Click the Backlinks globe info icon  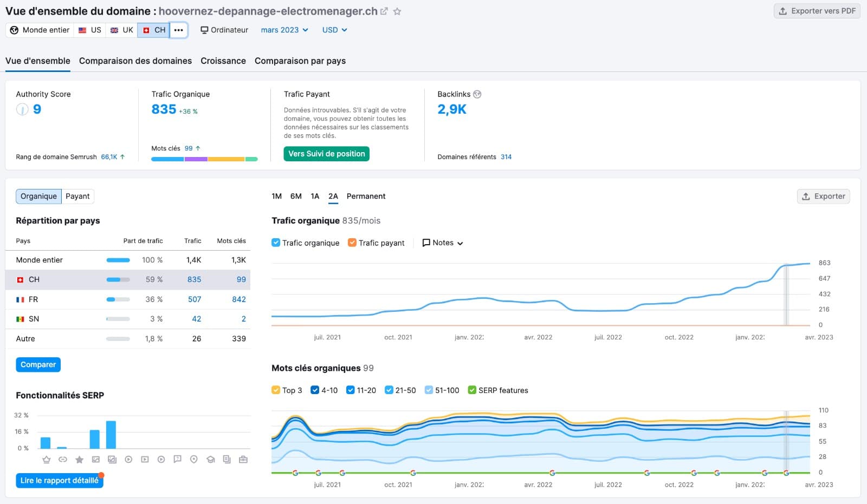pyautogui.click(x=477, y=94)
